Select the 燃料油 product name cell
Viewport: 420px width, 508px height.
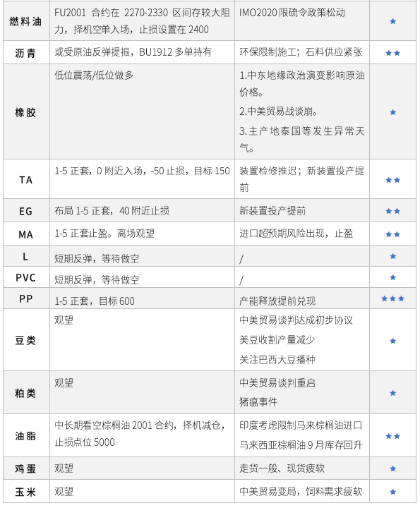pyautogui.click(x=26, y=20)
